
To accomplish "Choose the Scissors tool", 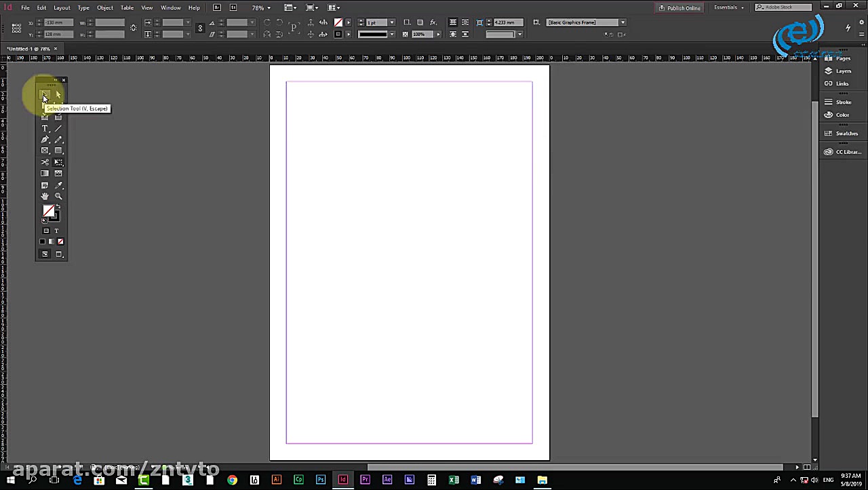I will (x=45, y=162).
